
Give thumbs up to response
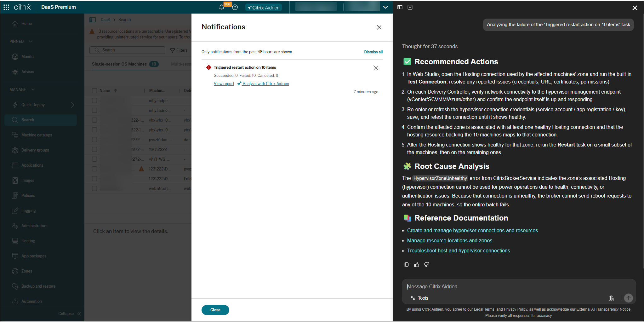tap(417, 265)
